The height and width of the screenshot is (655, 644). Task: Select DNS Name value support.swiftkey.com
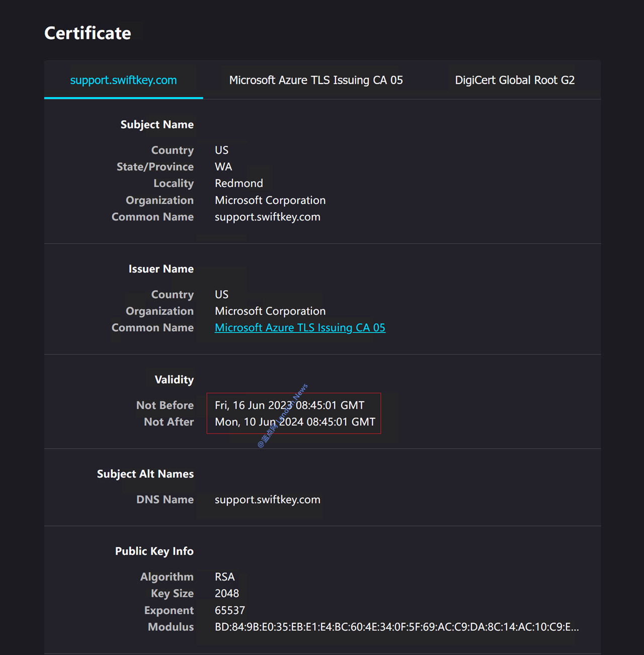268,499
